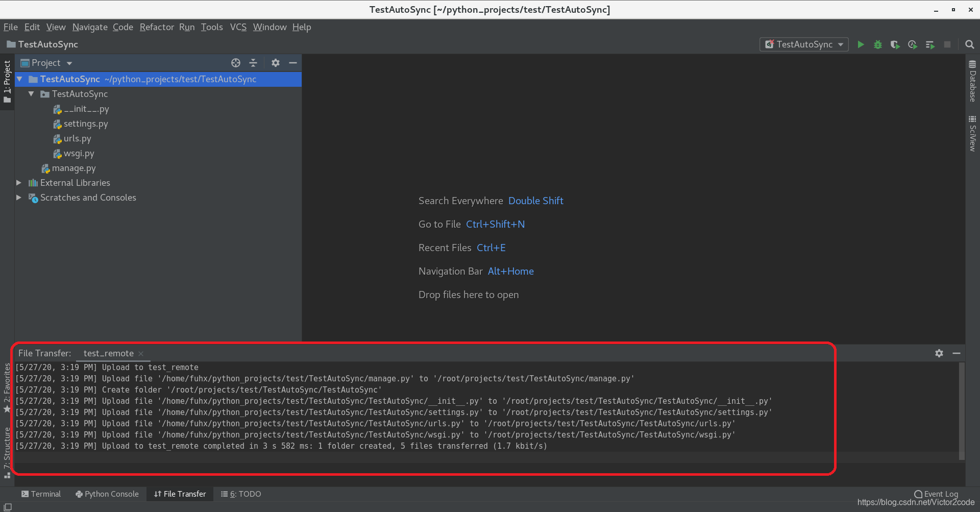Click the Stop square icon
This screenshot has height=512, width=980.
point(947,44)
